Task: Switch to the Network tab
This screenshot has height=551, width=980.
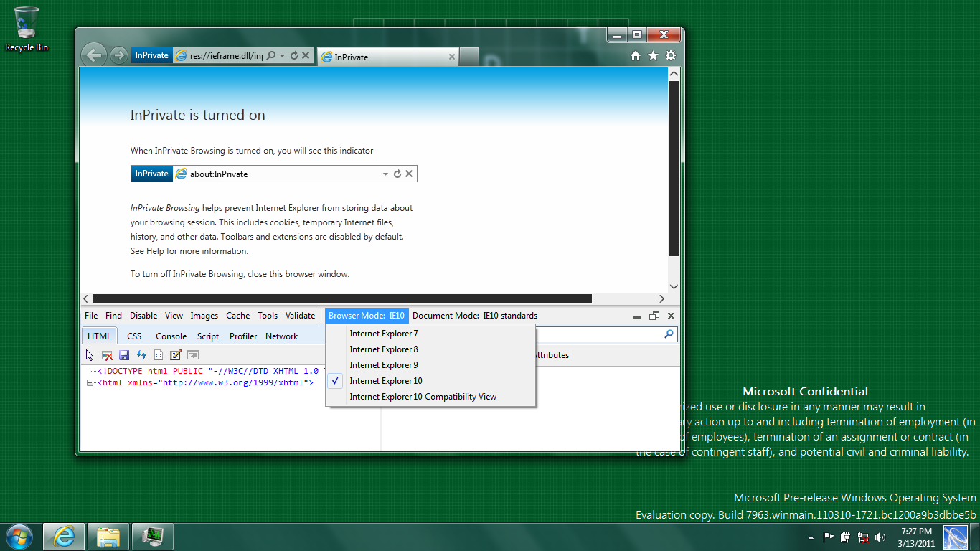Action: pos(281,336)
